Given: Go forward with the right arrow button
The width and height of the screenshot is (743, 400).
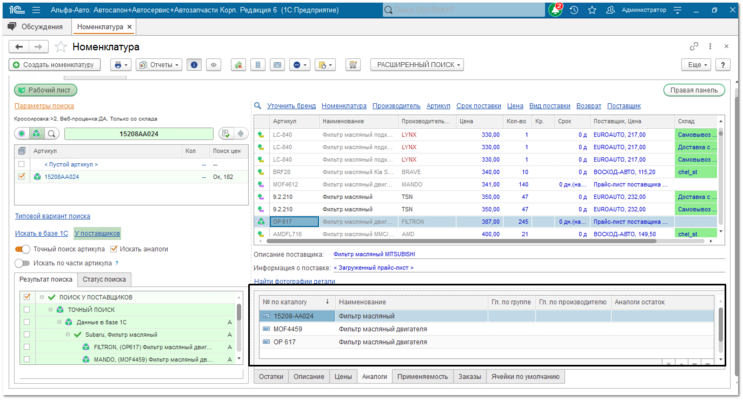Looking at the screenshot, I should pos(38,47).
